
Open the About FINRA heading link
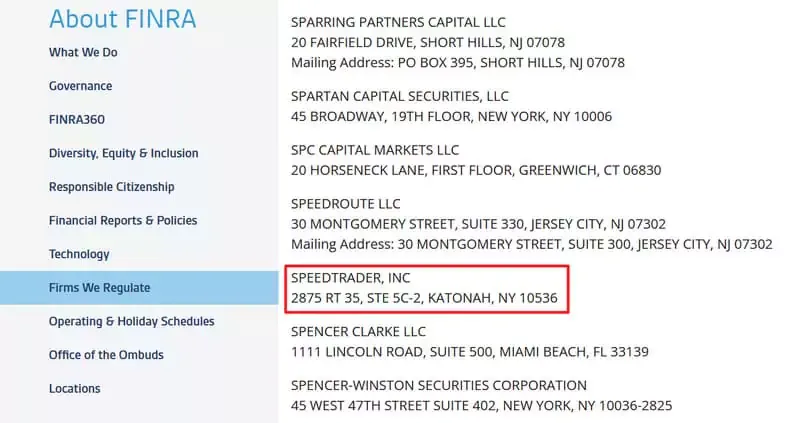[x=122, y=19]
